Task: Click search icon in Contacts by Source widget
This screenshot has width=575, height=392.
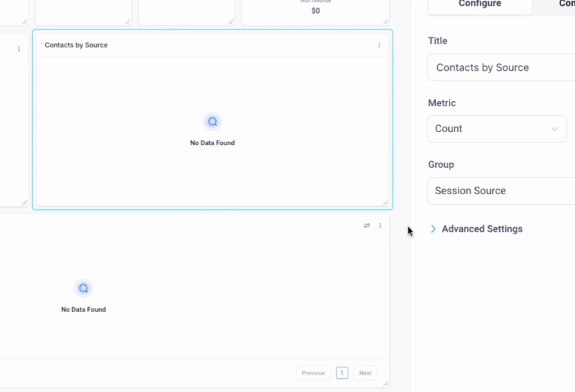Action: click(212, 122)
